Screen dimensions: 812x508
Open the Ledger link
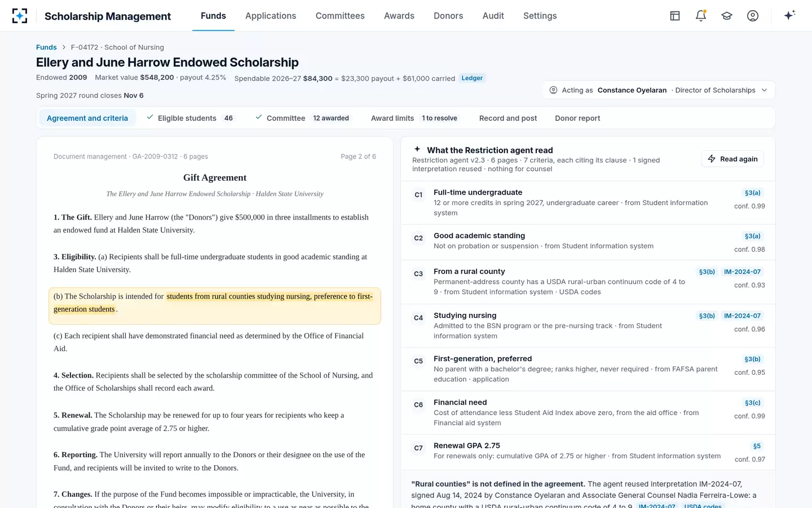tap(472, 78)
